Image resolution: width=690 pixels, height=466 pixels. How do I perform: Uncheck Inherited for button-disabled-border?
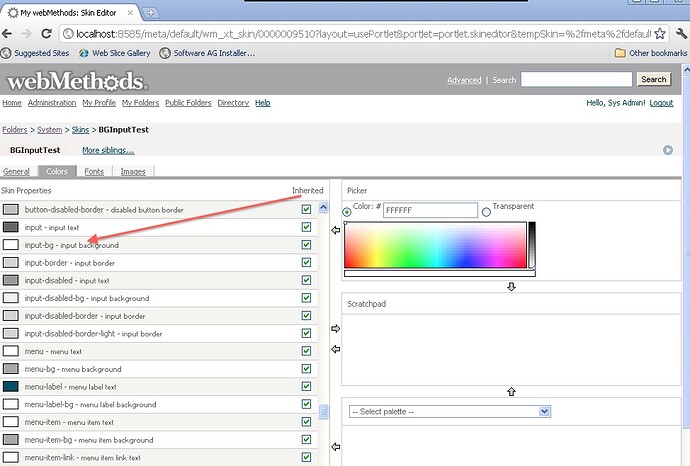coord(307,209)
